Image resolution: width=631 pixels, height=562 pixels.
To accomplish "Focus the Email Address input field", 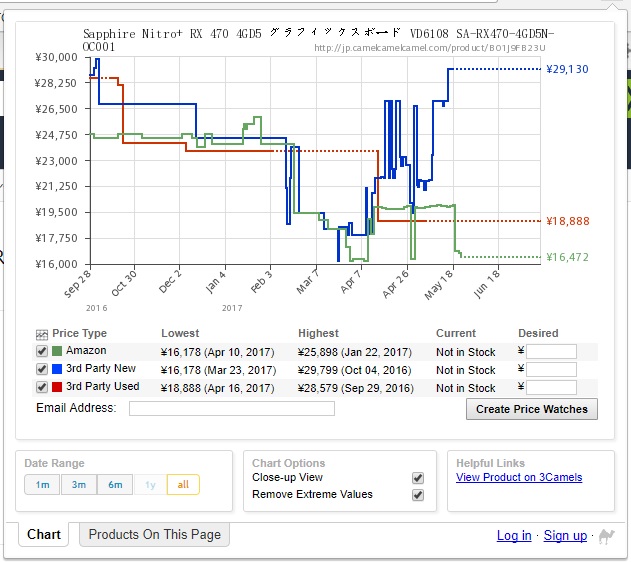I will click(x=232, y=408).
